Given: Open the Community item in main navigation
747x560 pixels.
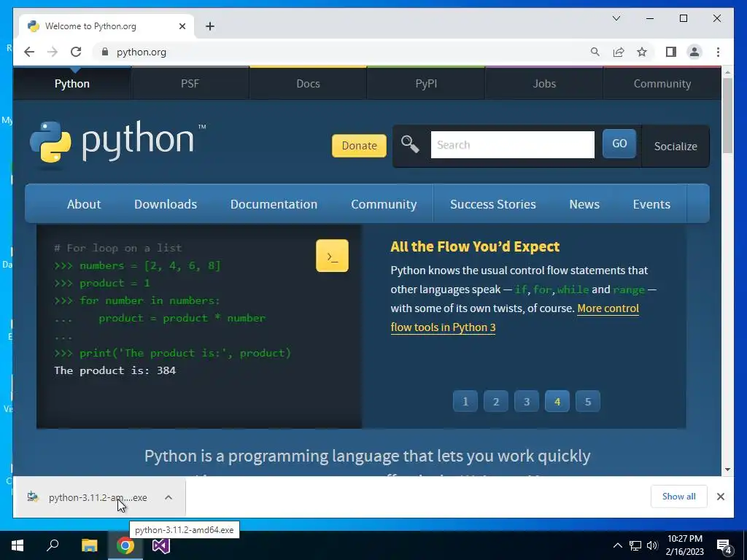Looking at the screenshot, I should [384, 204].
